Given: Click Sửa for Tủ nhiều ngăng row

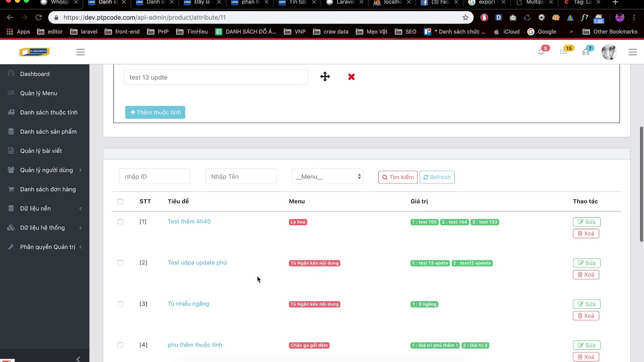Looking at the screenshot, I should (x=587, y=304).
